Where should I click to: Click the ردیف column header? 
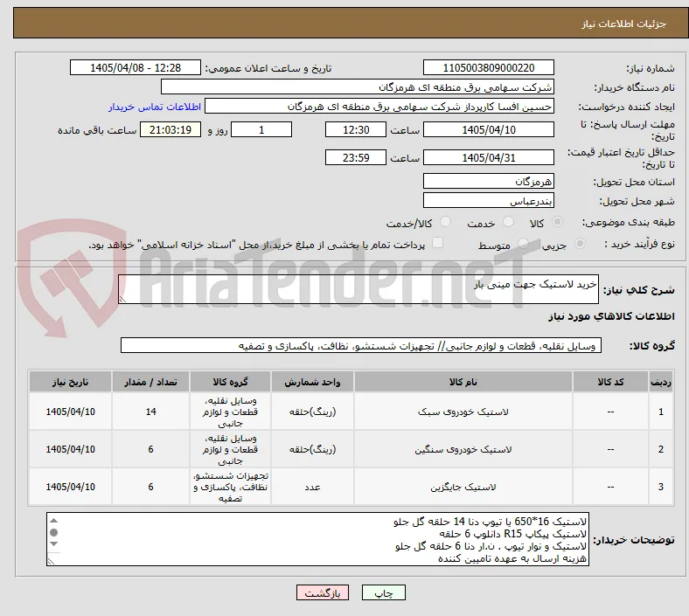click(661, 382)
